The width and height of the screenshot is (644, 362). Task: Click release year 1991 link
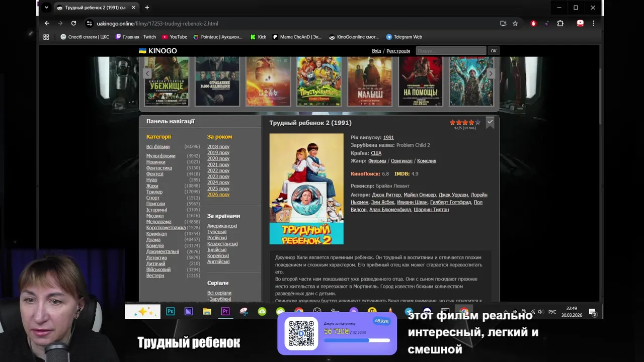[x=388, y=137]
